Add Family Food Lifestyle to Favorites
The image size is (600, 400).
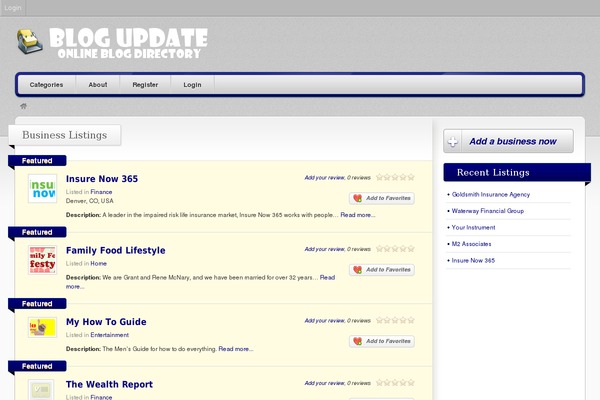pyautogui.click(x=382, y=270)
